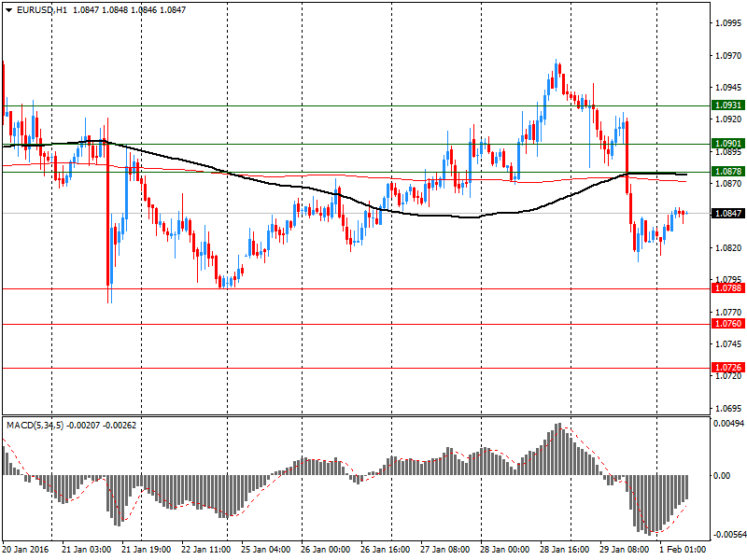Select the 1.0878 green level price label
The height and width of the screenshot is (560, 747).
728,172
